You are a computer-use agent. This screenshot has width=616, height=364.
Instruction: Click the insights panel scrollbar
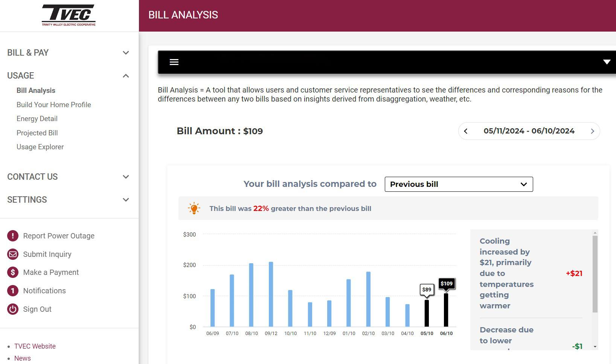[595, 275]
